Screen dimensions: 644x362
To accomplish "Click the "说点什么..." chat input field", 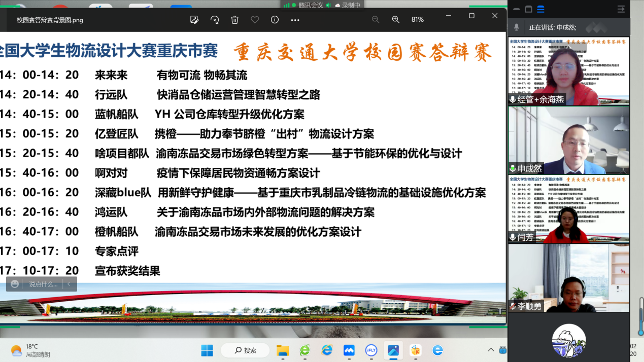I will coord(43,284).
